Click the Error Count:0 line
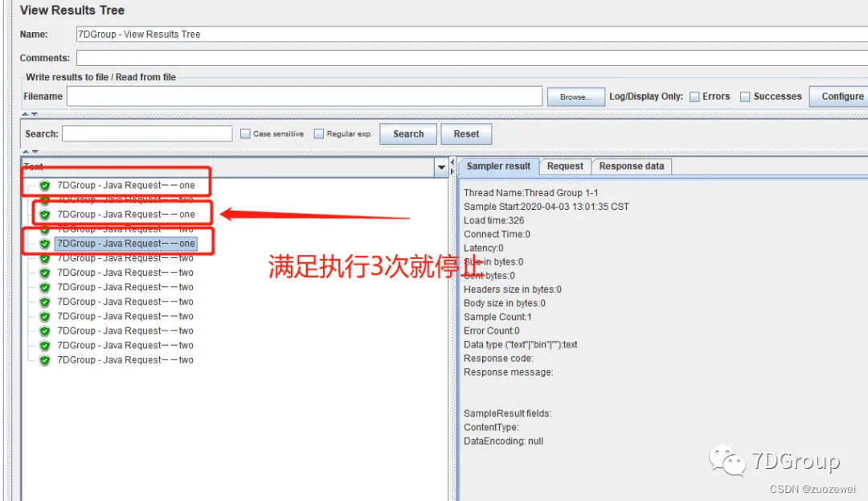The height and width of the screenshot is (501, 868). tap(492, 331)
